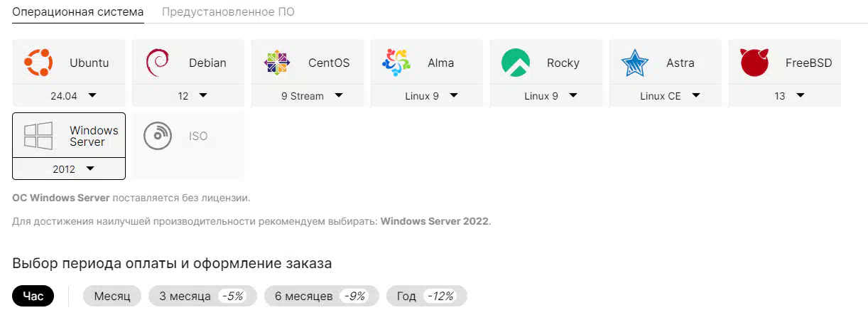Select the Ubuntu logo icon
Viewport: 868px width, 325px height.
click(38, 63)
